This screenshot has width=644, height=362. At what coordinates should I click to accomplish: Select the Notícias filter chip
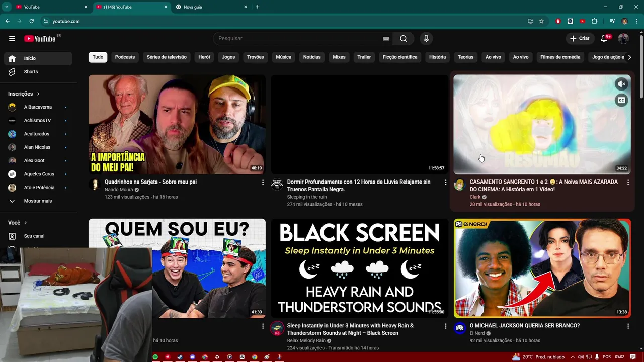point(312,57)
